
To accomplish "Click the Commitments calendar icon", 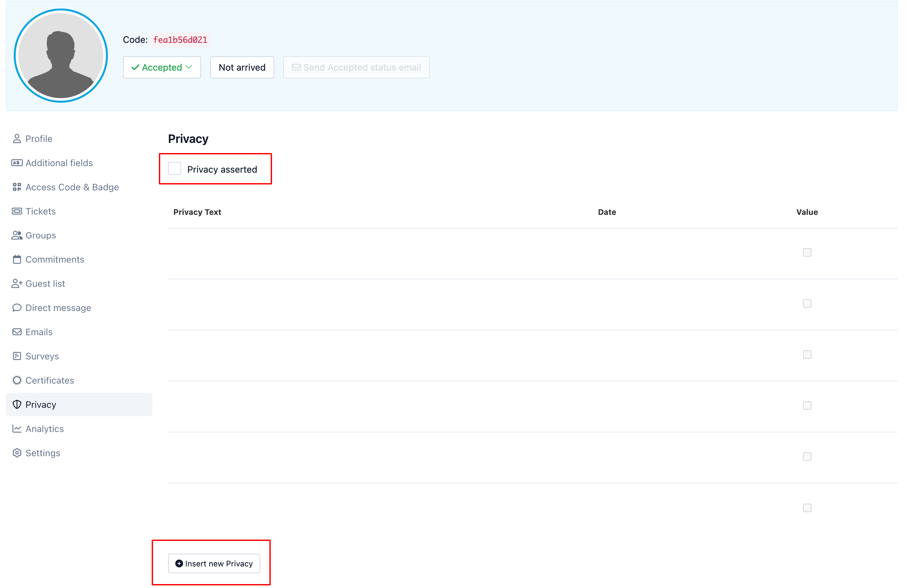I will (17, 260).
